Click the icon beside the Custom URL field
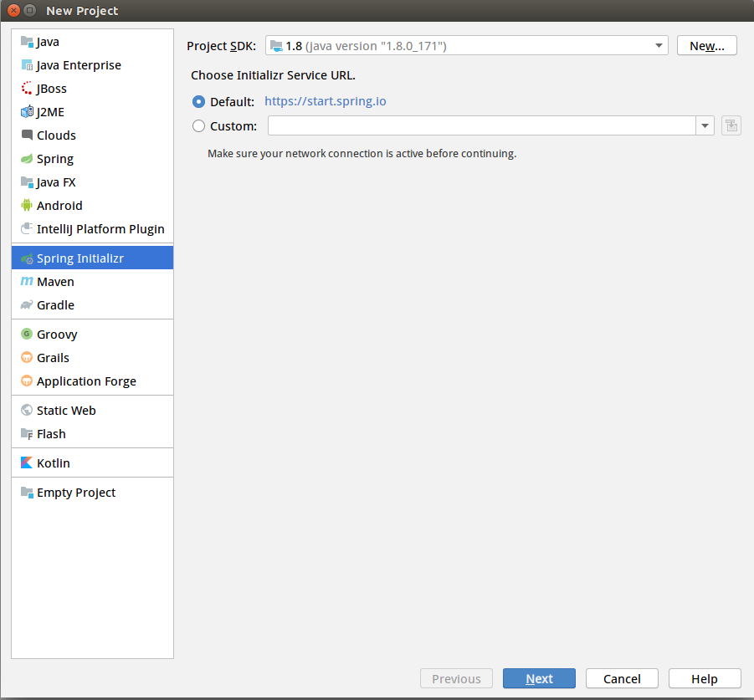 click(x=731, y=126)
